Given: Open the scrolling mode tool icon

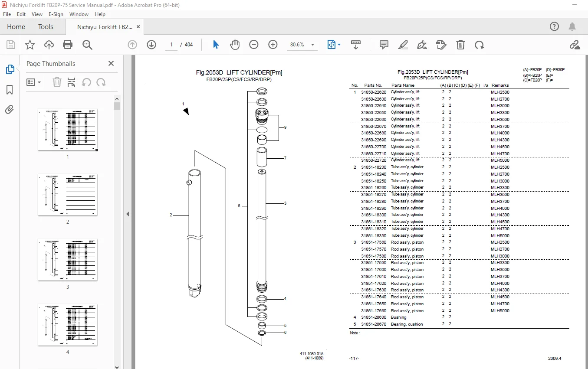Looking at the screenshot, I should point(356,45).
